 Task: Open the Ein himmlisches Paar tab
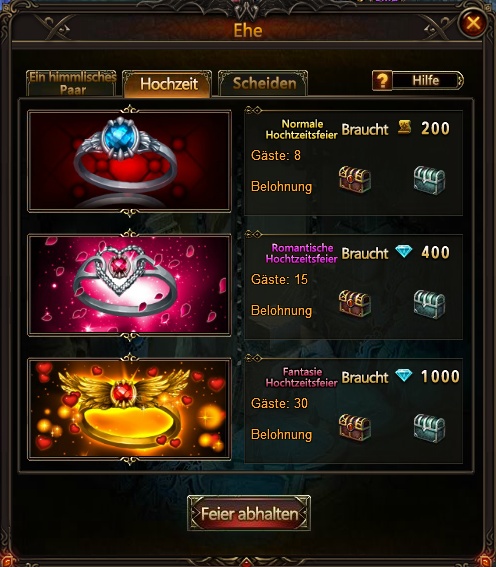[x=72, y=84]
